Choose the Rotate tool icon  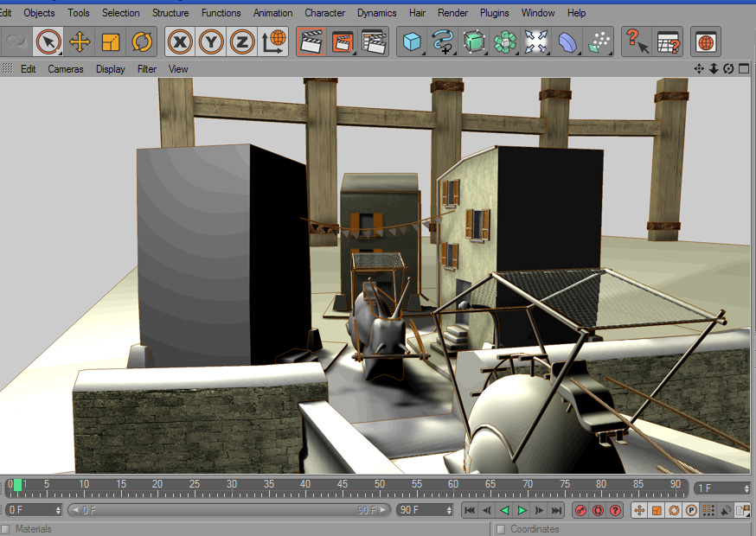pos(142,42)
